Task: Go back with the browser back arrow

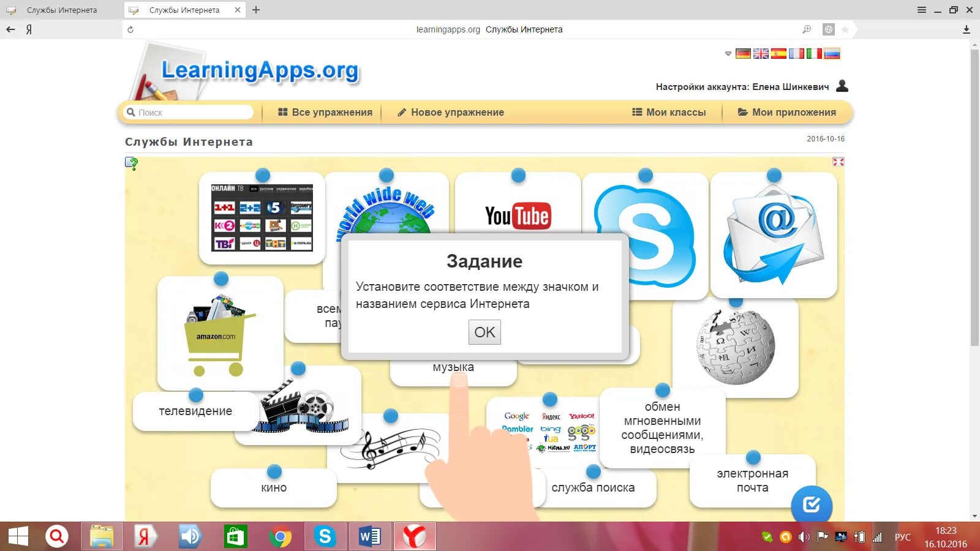Action: click(x=10, y=29)
